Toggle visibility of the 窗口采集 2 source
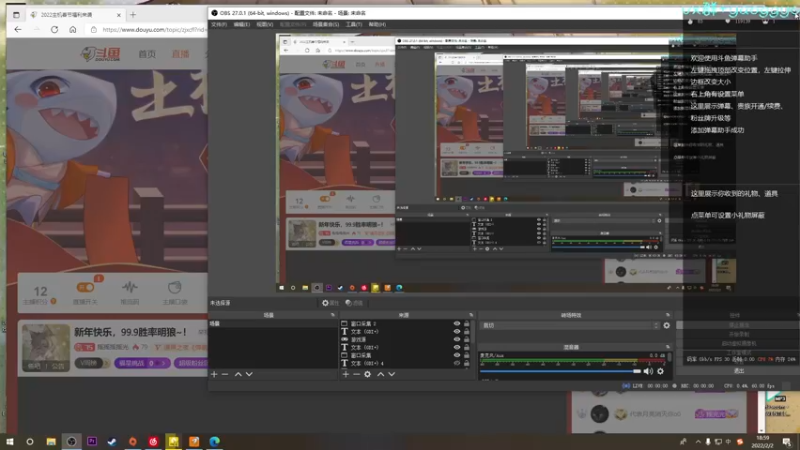The height and width of the screenshot is (450, 800). point(457,323)
